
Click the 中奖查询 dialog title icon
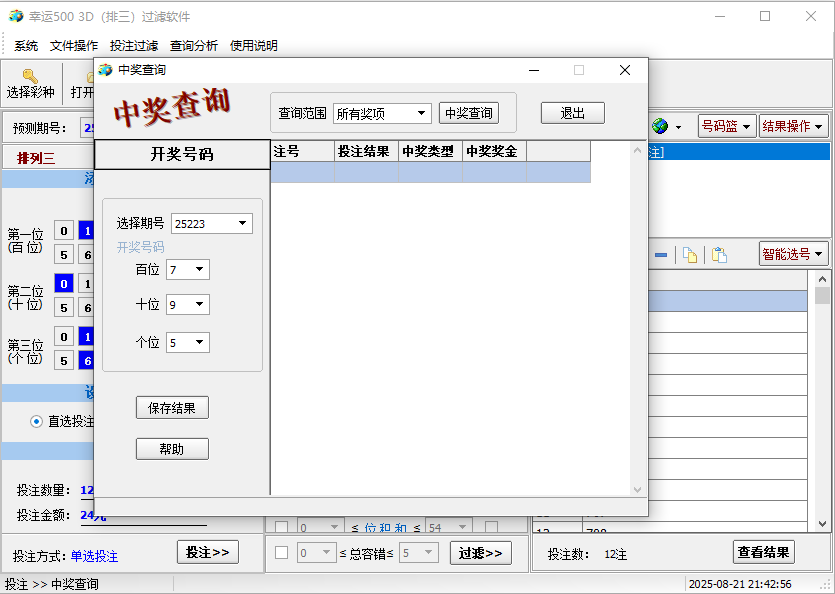[105, 70]
